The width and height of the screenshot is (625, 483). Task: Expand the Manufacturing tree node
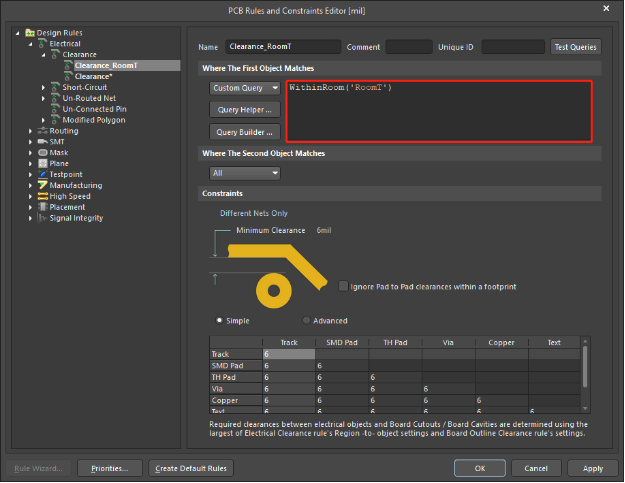coord(30,185)
